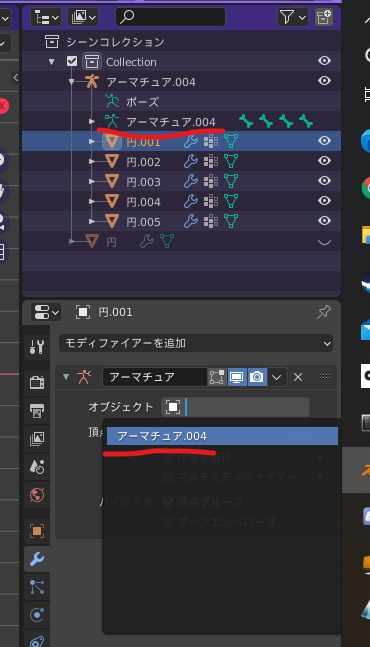The image size is (370, 647).
Task: Open the view layer display dropdown in outliner header
Action: (83, 17)
